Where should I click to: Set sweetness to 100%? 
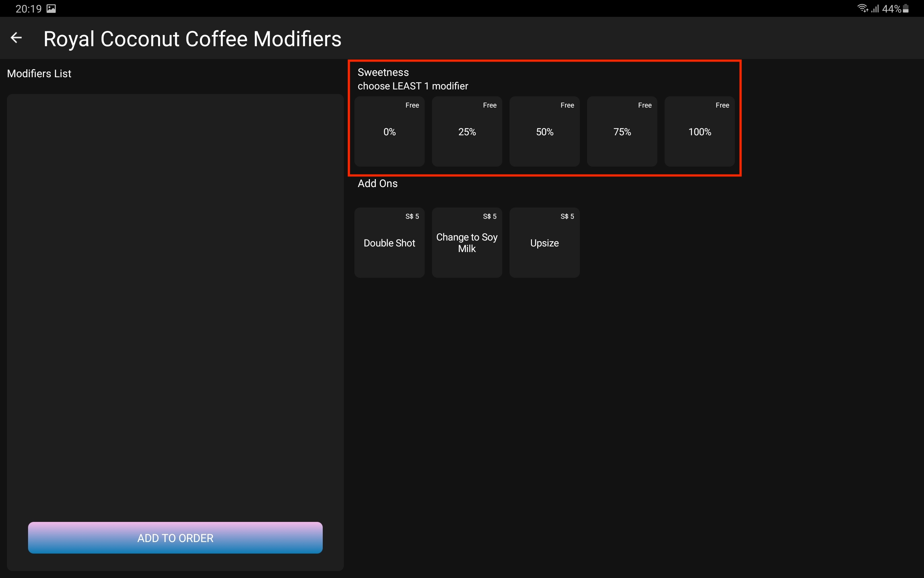click(699, 132)
